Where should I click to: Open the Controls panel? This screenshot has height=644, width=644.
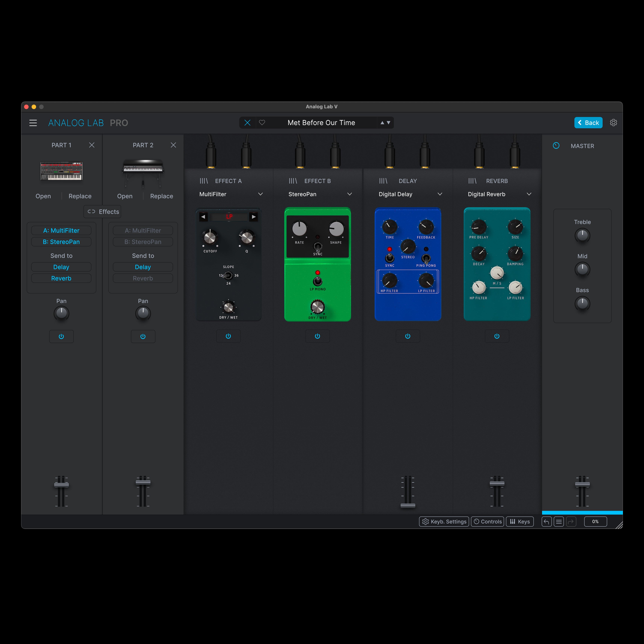tap(487, 522)
